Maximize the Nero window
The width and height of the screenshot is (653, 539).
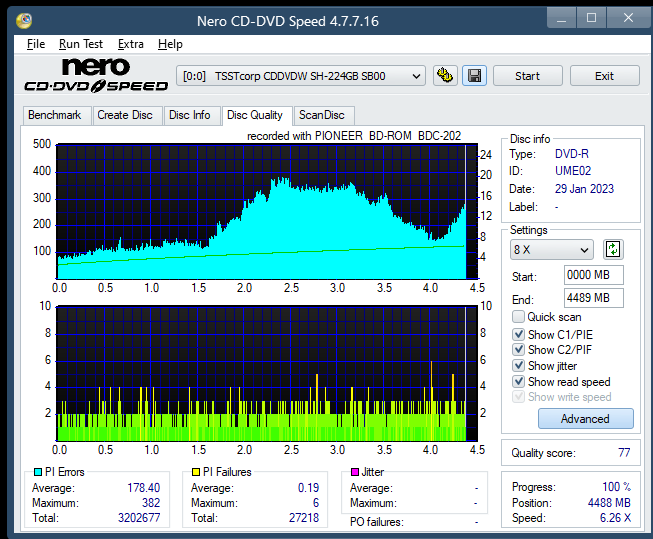(591, 18)
